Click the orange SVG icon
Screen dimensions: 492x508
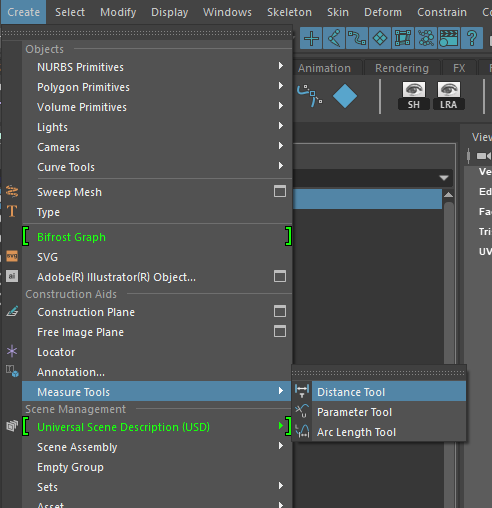pos(12,256)
